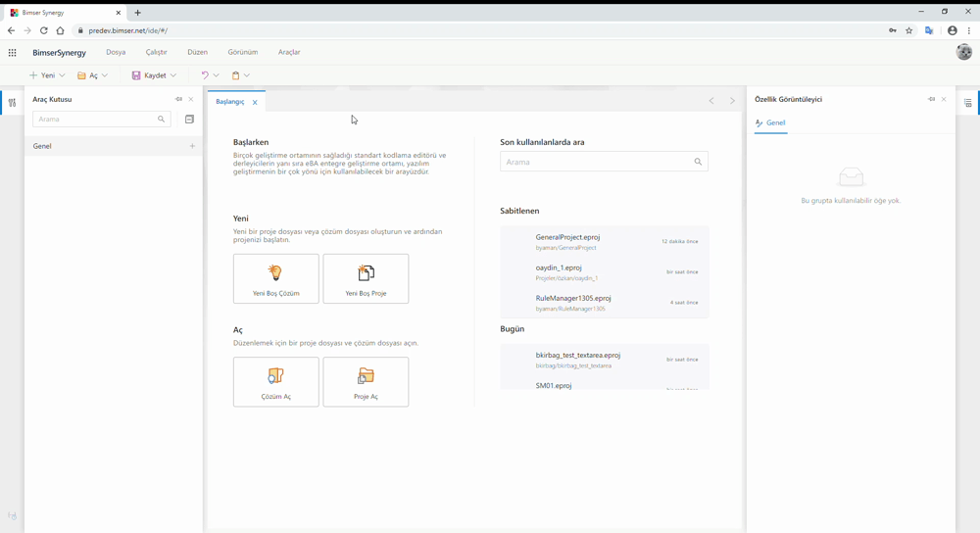The height and width of the screenshot is (533, 980).
Task: Click the browser back arrow
Action: (11, 30)
